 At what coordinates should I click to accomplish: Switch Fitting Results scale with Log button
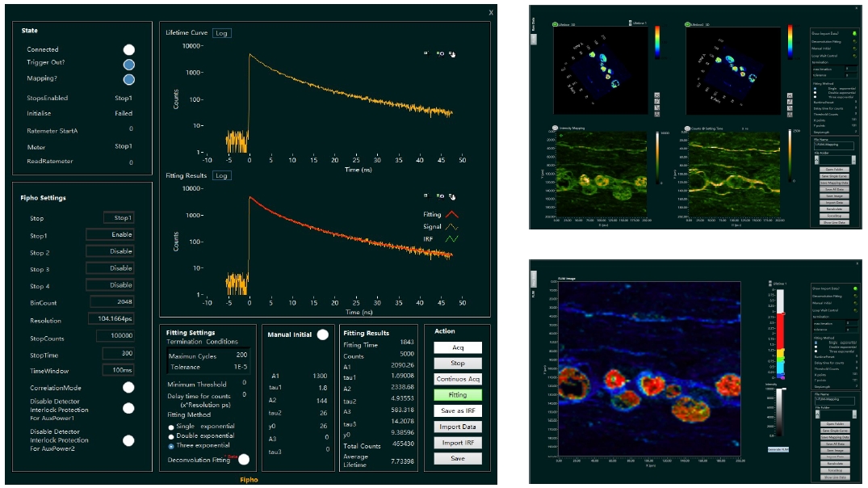pyautogui.click(x=221, y=175)
